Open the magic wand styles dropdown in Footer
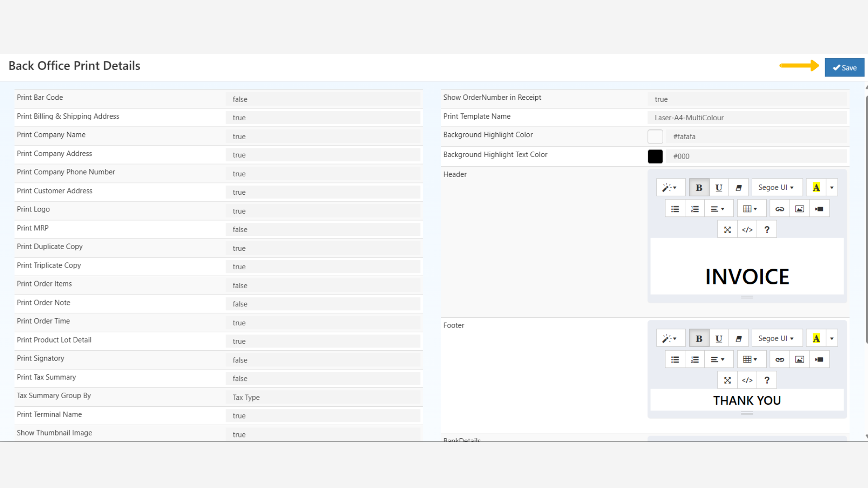Viewport: 868px width, 488px height. pos(670,338)
